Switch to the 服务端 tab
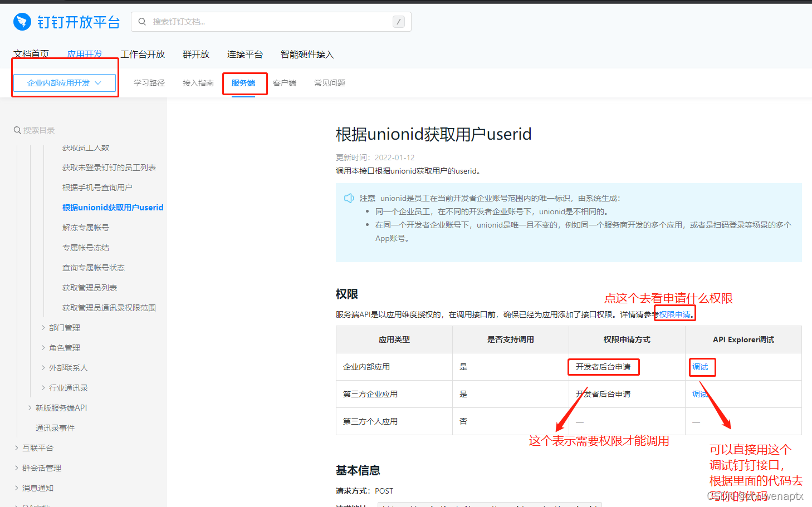 243,83
